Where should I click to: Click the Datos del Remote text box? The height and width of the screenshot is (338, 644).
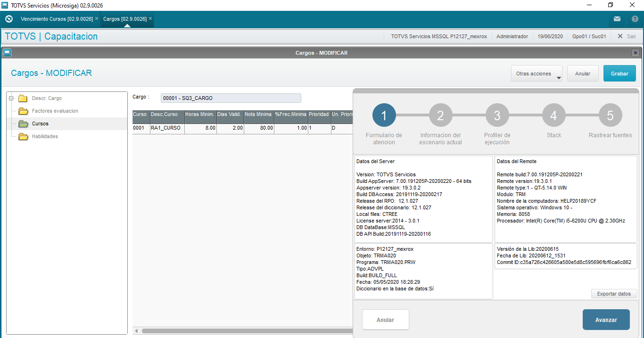pyautogui.click(x=566, y=199)
